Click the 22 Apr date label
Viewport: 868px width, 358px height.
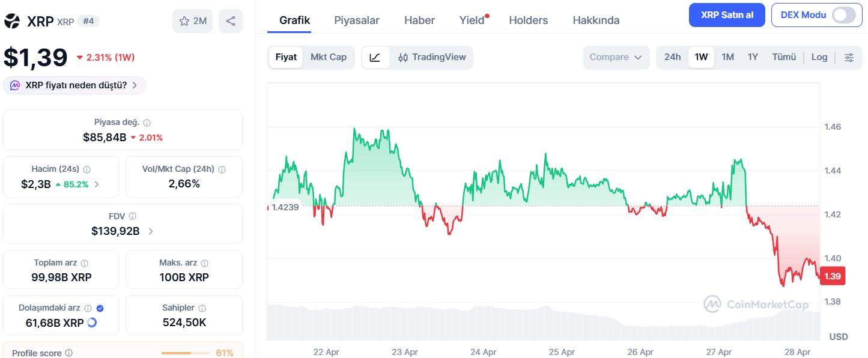point(326,352)
